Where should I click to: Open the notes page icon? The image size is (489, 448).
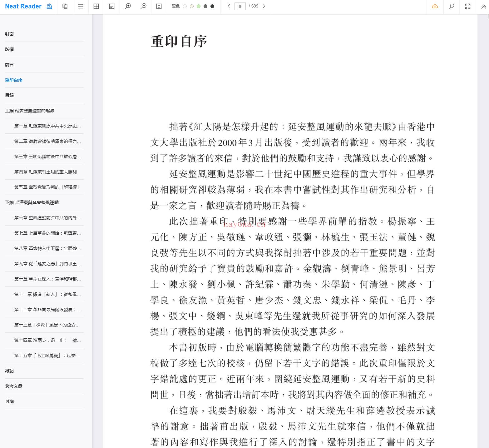pos(112,6)
